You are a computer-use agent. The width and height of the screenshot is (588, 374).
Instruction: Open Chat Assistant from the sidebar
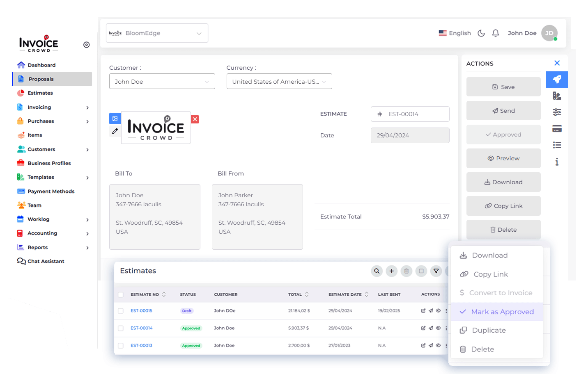click(x=46, y=261)
